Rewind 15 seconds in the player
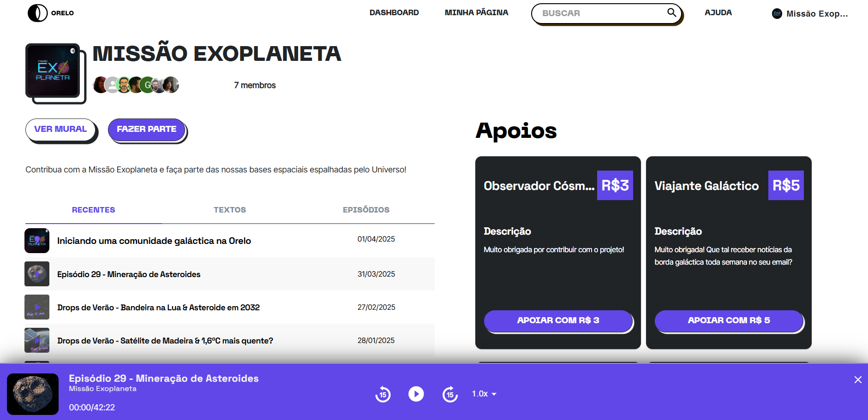The height and width of the screenshot is (420, 868). pyautogui.click(x=383, y=394)
